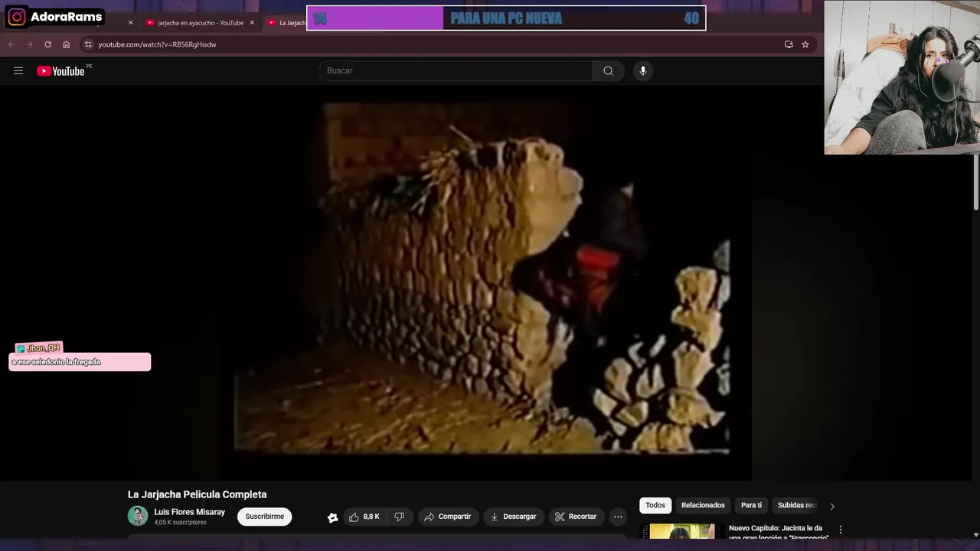Open options for 'Nuevo Capítulo' suggested video

tap(840, 530)
